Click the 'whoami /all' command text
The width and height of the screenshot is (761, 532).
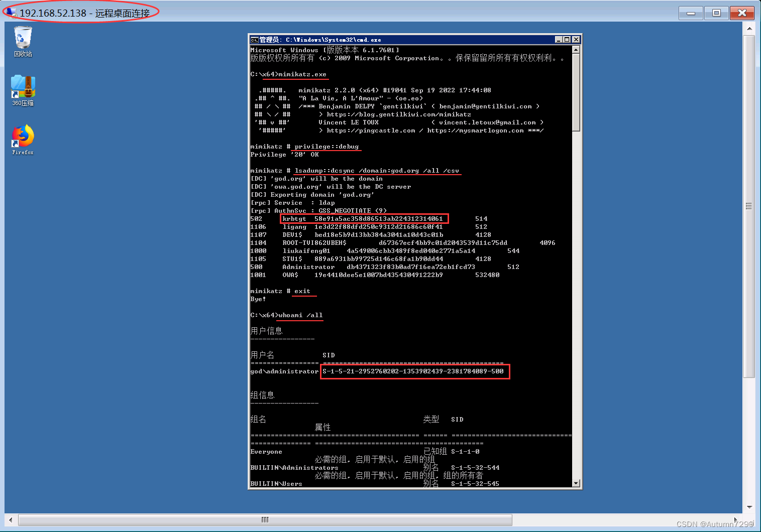tap(300, 315)
